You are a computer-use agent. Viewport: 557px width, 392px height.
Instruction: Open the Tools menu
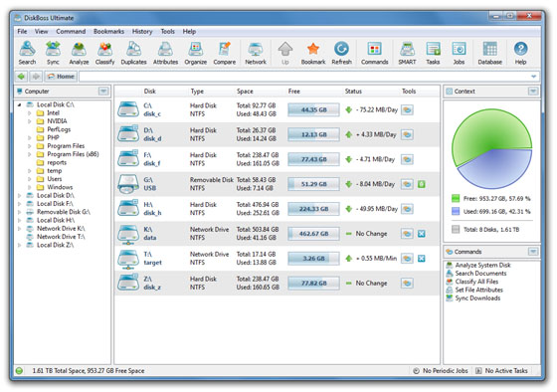click(x=167, y=31)
